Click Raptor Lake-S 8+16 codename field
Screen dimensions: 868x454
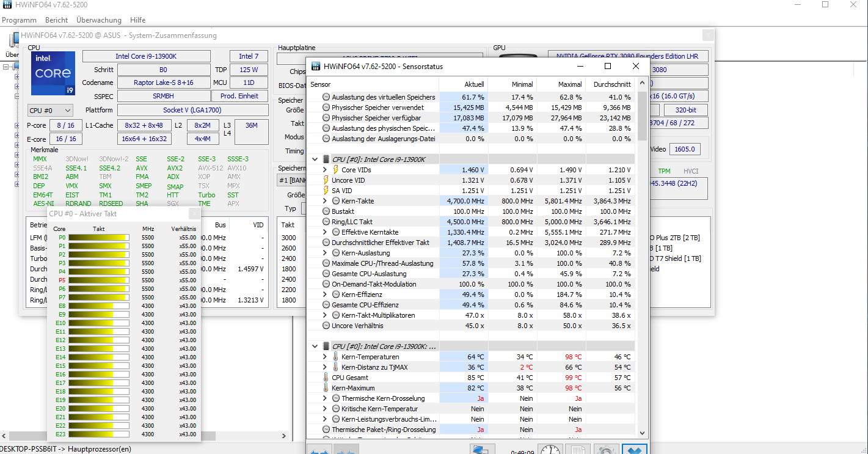coord(163,82)
